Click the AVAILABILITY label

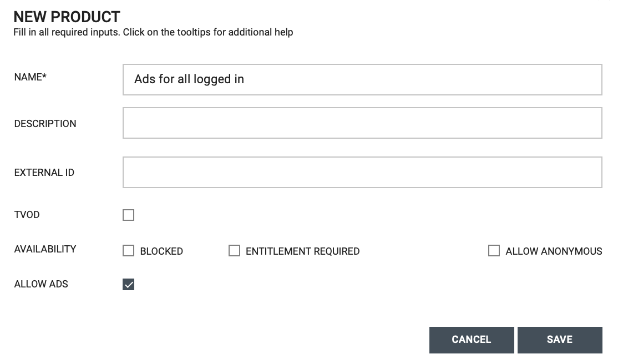click(x=45, y=249)
